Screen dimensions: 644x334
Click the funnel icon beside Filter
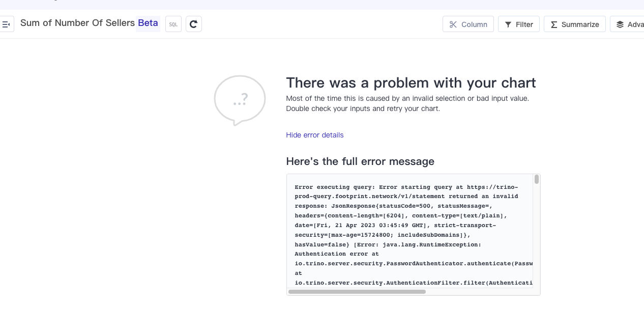click(508, 24)
